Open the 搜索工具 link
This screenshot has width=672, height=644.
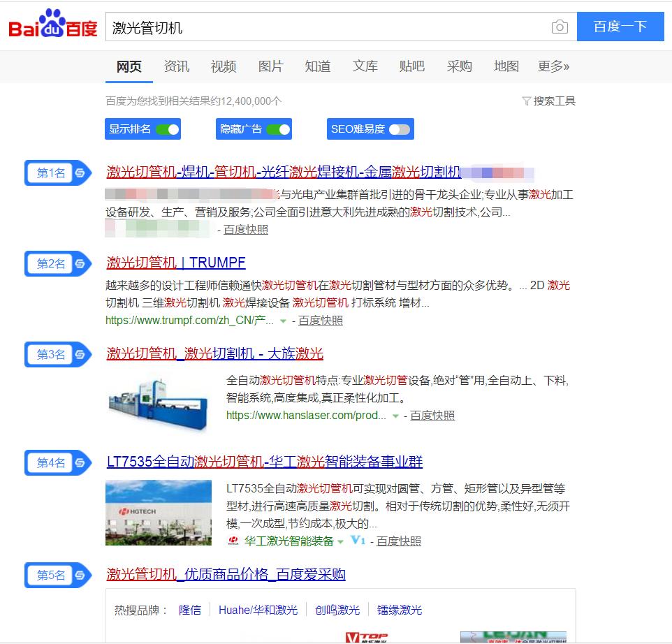coord(554,101)
